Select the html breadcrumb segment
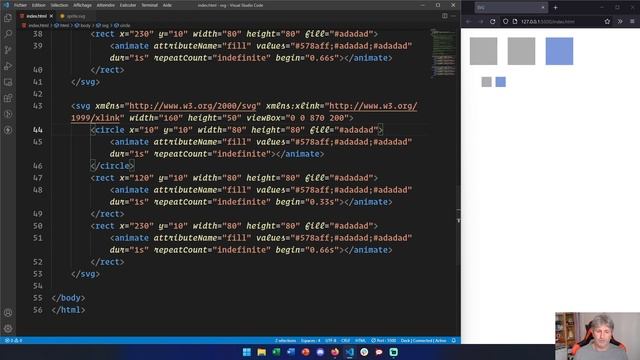The width and height of the screenshot is (640, 360). pos(62,25)
